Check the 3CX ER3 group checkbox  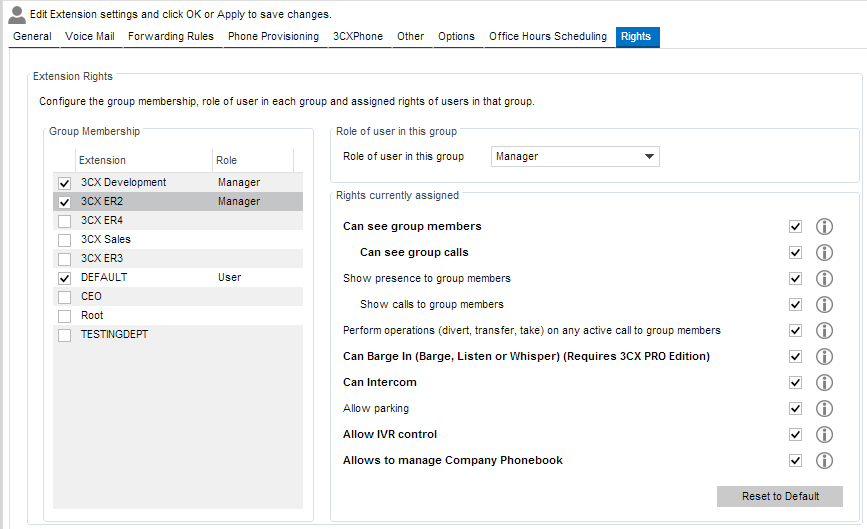[65, 259]
